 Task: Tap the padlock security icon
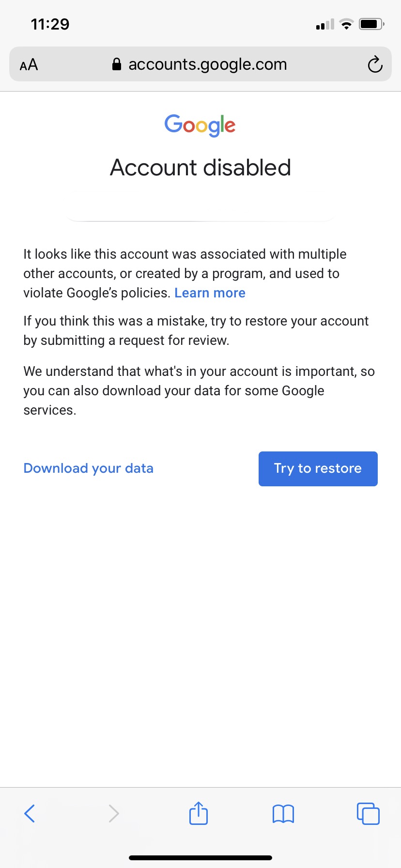click(x=116, y=64)
